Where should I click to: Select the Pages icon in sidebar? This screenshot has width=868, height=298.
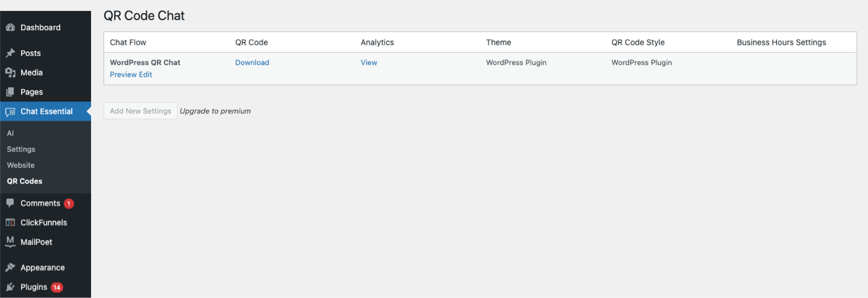pyautogui.click(x=10, y=93)
